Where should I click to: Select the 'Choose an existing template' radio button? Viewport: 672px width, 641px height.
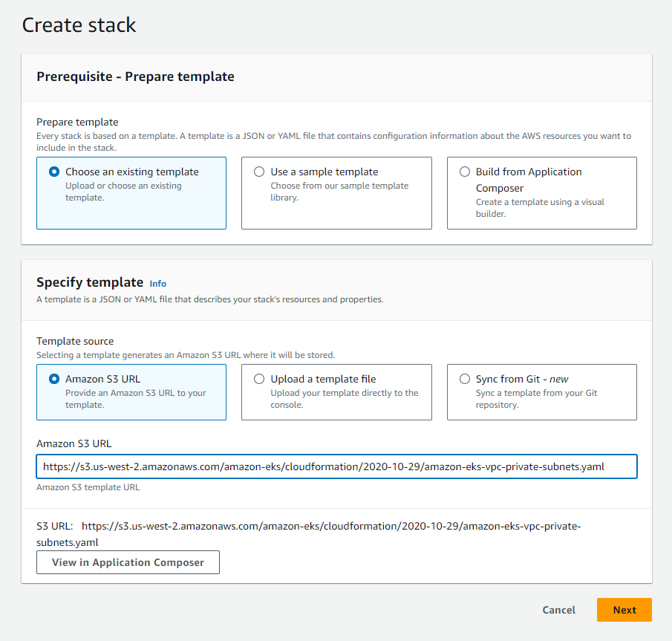pyautogui.click(x=54, y=172)
